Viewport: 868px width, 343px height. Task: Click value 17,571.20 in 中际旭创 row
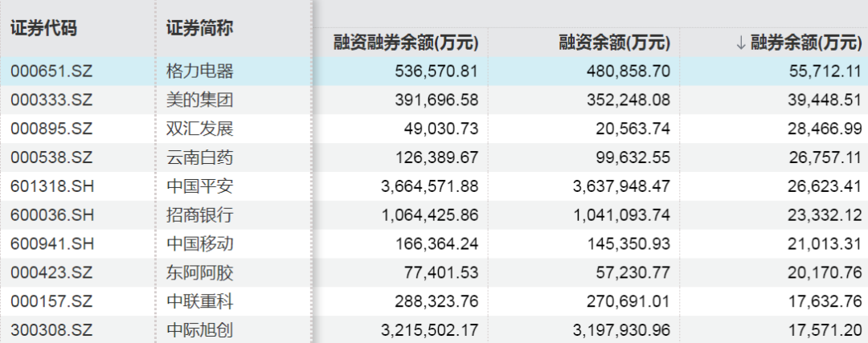click(x=825, y=331)
